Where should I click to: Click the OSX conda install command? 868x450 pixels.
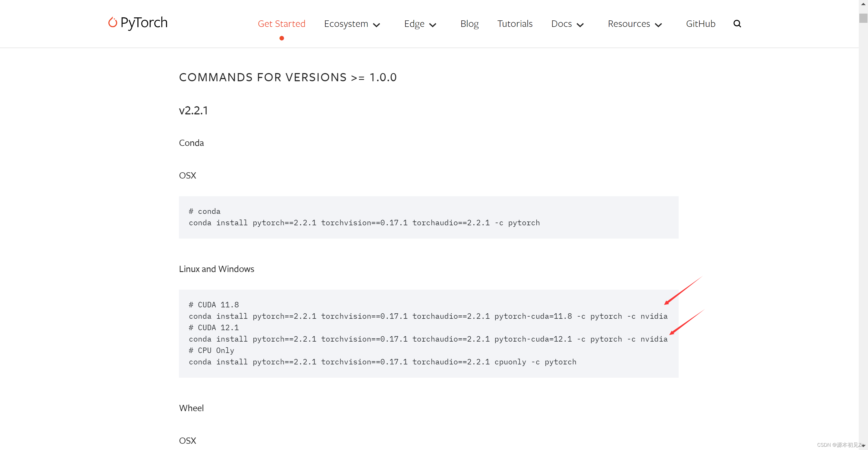(x=364, y=223)
